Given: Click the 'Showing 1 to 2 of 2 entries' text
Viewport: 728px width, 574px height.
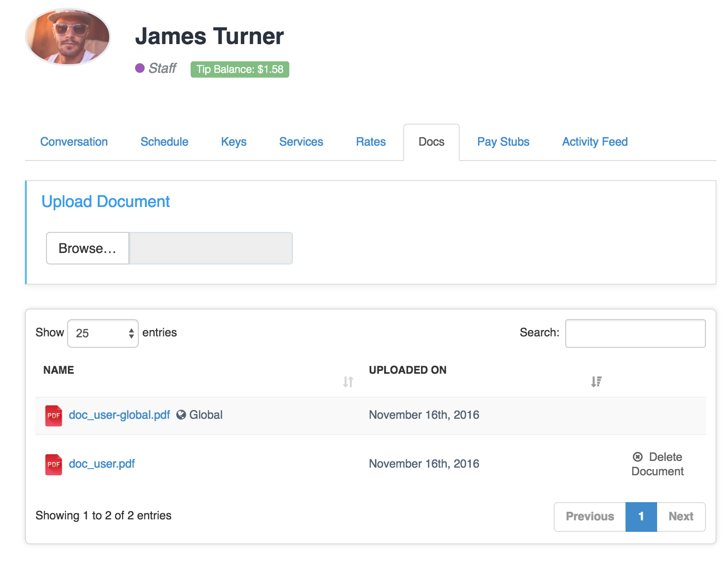Looking at the screenshot, I should 103,516.
